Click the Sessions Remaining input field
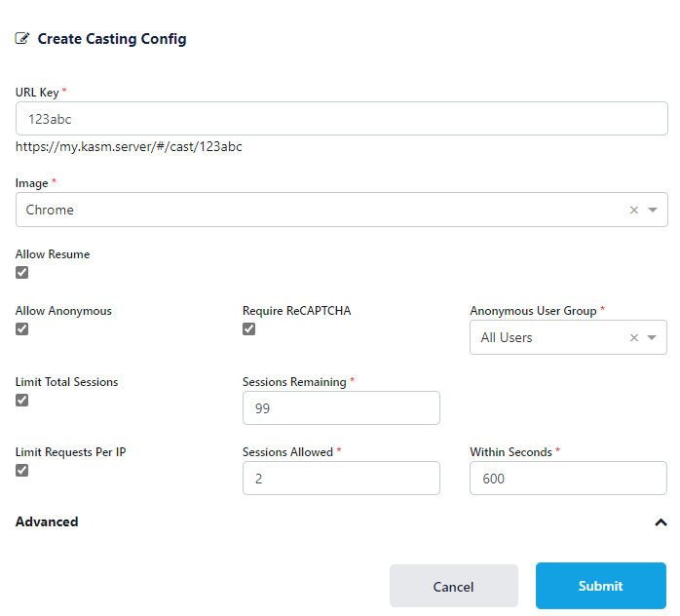680x616 pixels. coord(341,408)
